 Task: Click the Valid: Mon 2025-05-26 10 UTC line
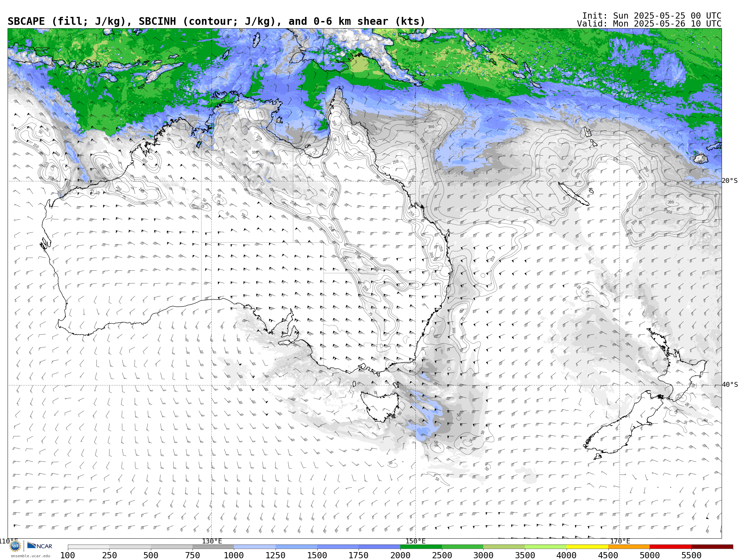coord(649,24)
